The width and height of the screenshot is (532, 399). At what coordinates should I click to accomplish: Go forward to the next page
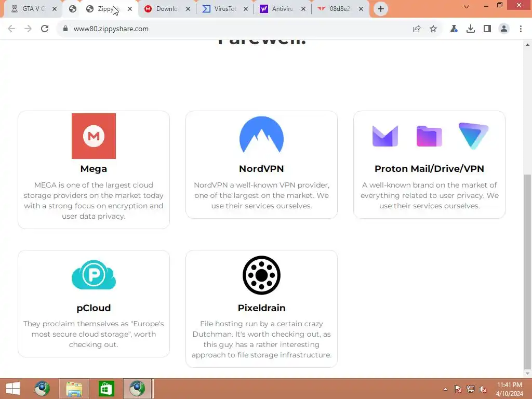click(x=28, y=29)
